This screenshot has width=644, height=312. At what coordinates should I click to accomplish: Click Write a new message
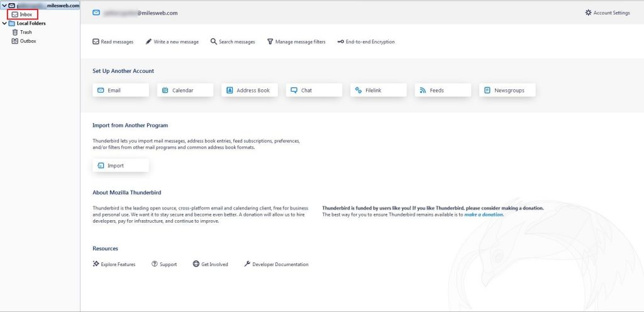pos(172,42)
